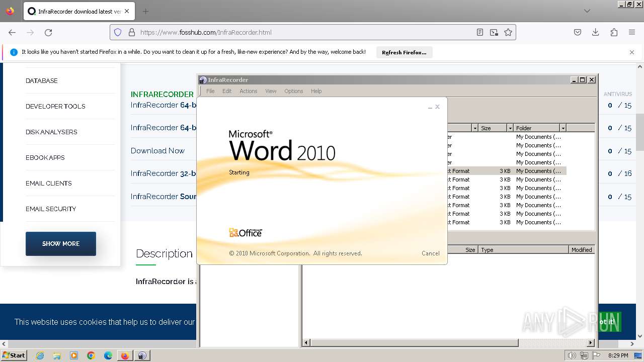Click the shield tracking protection icon
This screenshot has width=644, height=362.
pyautogui.click(x=118, y=32)
